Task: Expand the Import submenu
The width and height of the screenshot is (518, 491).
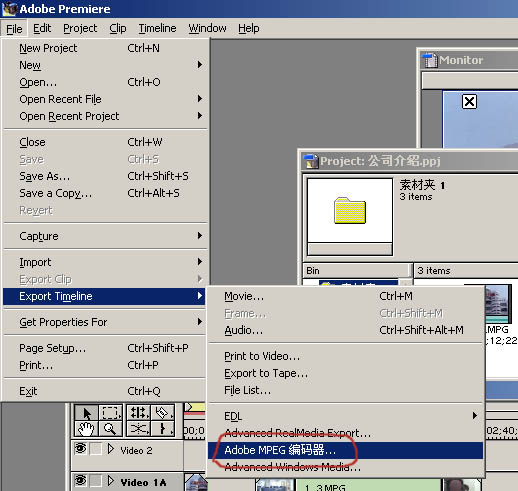Action: tap(200, 262)
